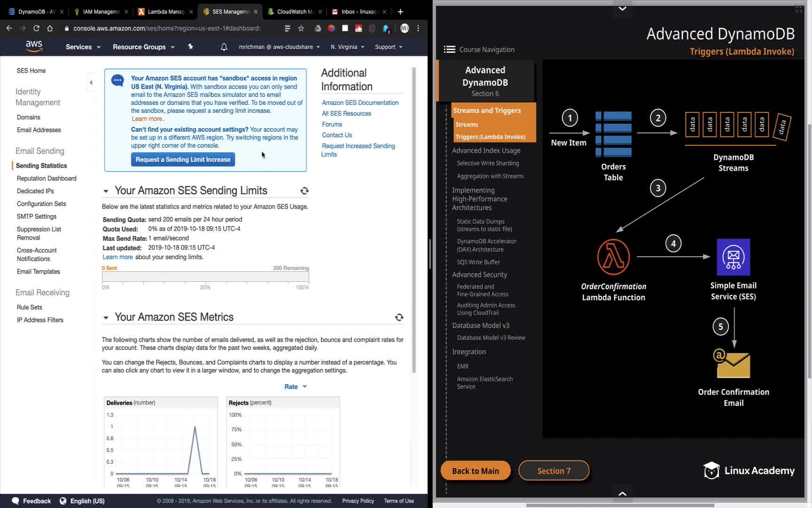This screenshot has width=812, height=508.
Task: Collapse the SES left sidebar arrow
Action: pyautogui.click(x=91, y=82)
